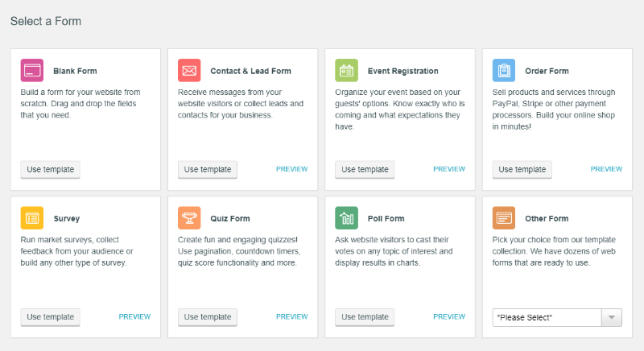Click the Other Form template icon
Viewport: 644px width, 351px height.
coord(504,218)
